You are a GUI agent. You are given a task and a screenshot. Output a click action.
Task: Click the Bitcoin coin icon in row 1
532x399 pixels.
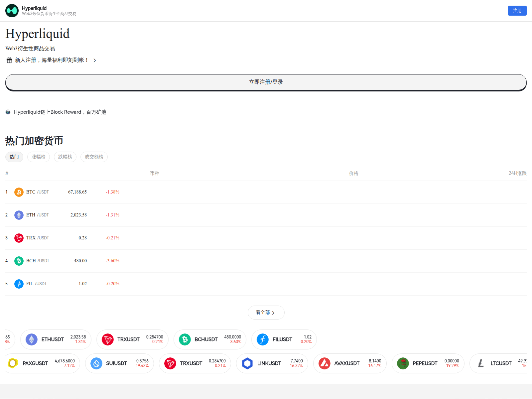tap(19, 192)
